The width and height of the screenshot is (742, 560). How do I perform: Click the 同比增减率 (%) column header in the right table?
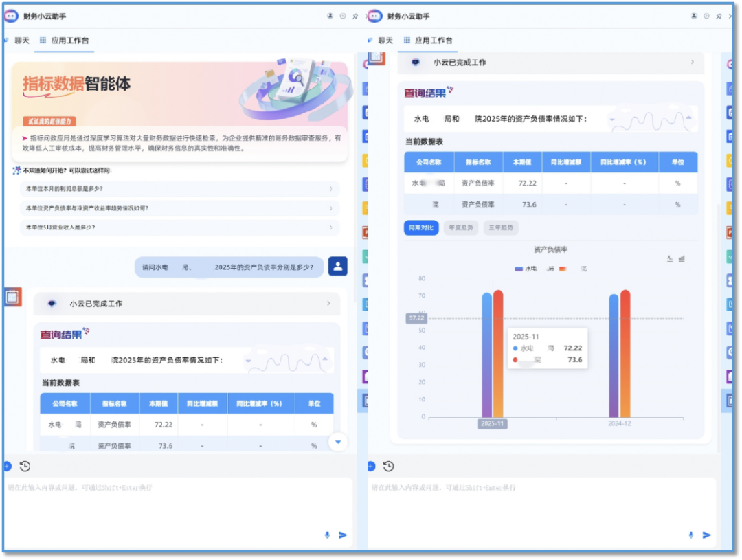(x=623, y=162)
